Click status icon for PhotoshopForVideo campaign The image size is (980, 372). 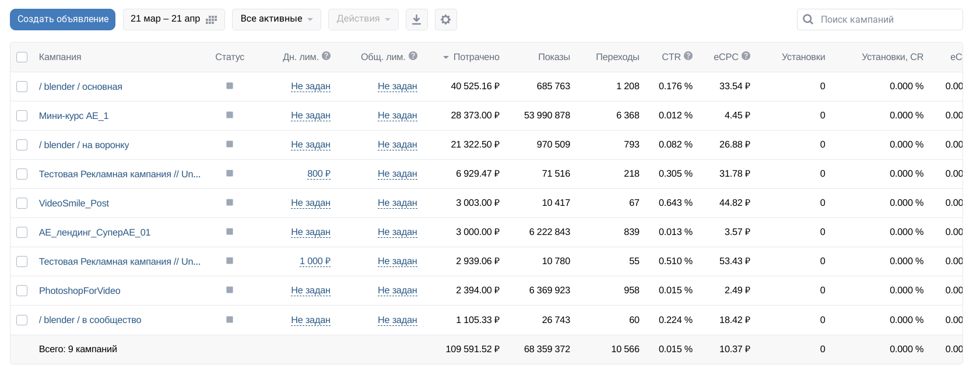click(230, 290)
